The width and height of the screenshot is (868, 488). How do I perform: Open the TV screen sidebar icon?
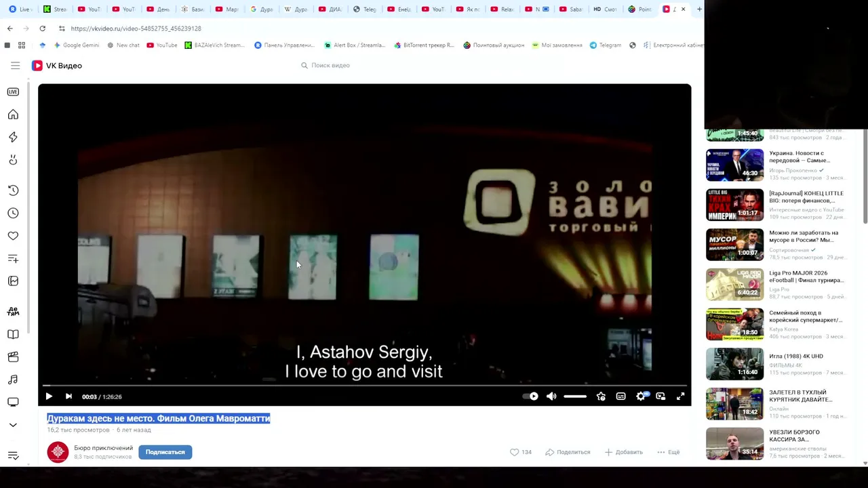13,403
